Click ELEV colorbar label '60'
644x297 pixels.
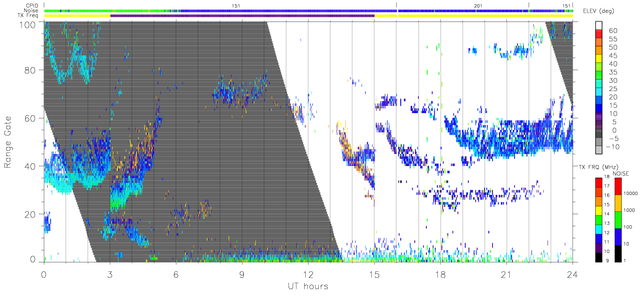613,30
